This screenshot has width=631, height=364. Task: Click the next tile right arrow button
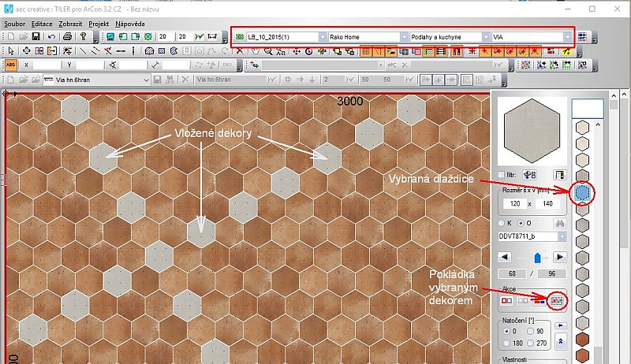tap(560, 257)
